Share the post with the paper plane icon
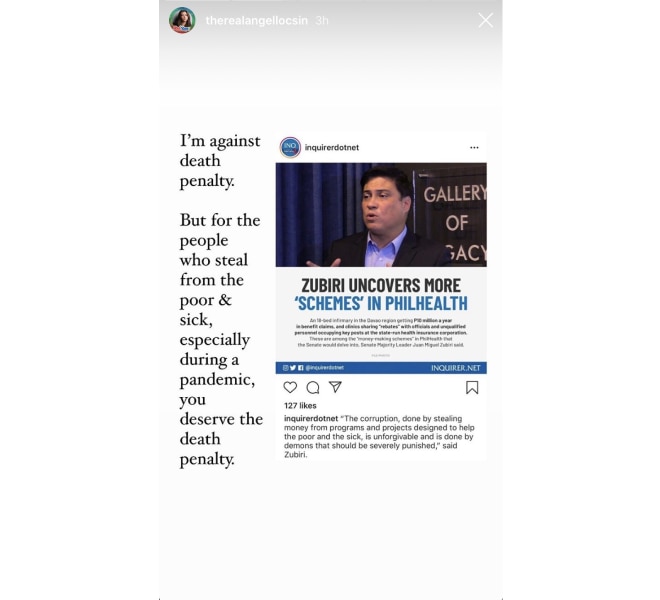Image resolution: width=660 pixels, height=600 pixels. click(x=335, y=387)
